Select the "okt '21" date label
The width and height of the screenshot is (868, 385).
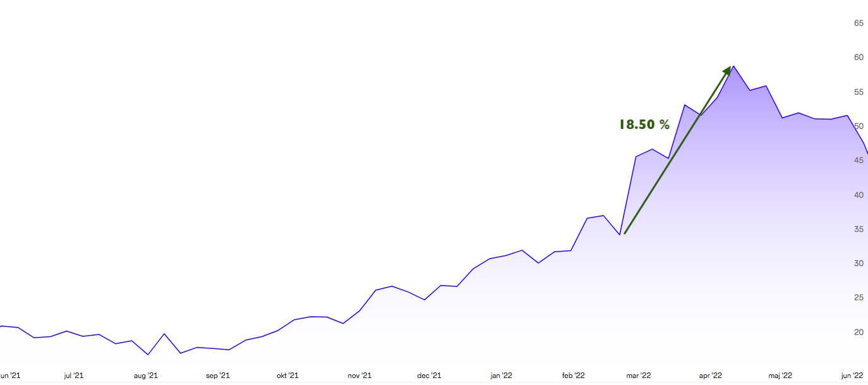click(287, 376)
